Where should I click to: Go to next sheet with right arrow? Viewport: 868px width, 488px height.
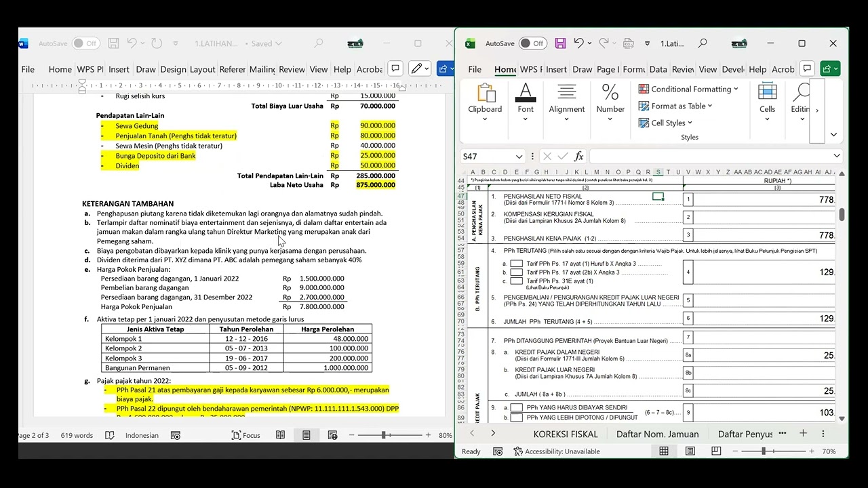[x=493, y=433]
